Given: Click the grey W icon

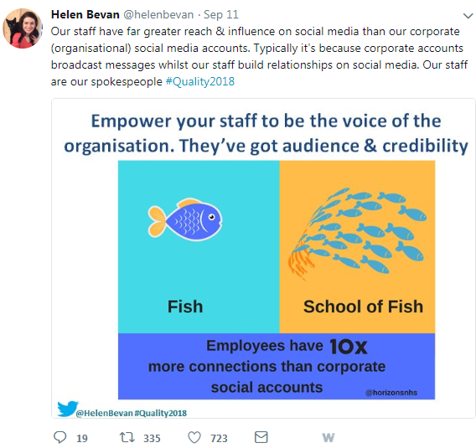Looking at the screenshot, I should pos(329,437).
